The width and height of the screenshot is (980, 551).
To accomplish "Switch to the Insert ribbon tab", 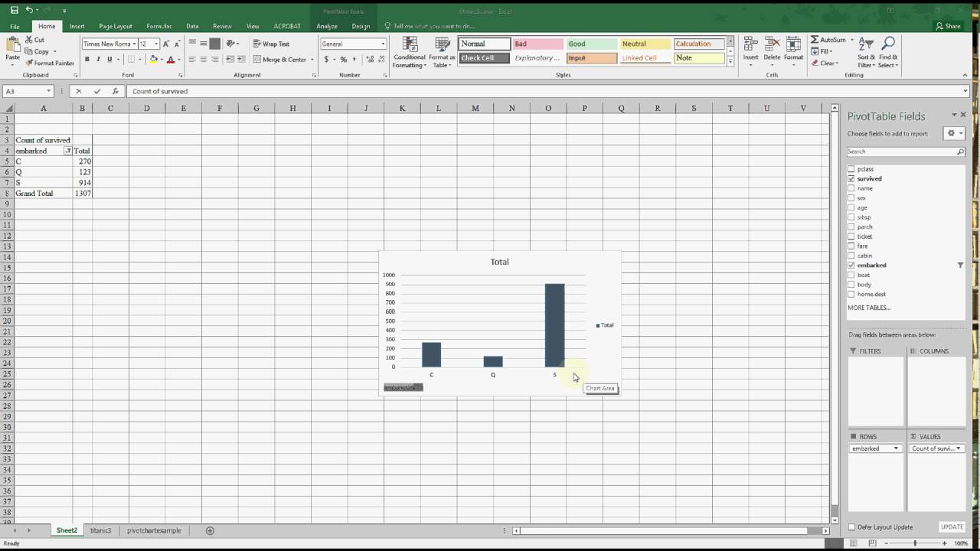I will [x=77, y=26].
